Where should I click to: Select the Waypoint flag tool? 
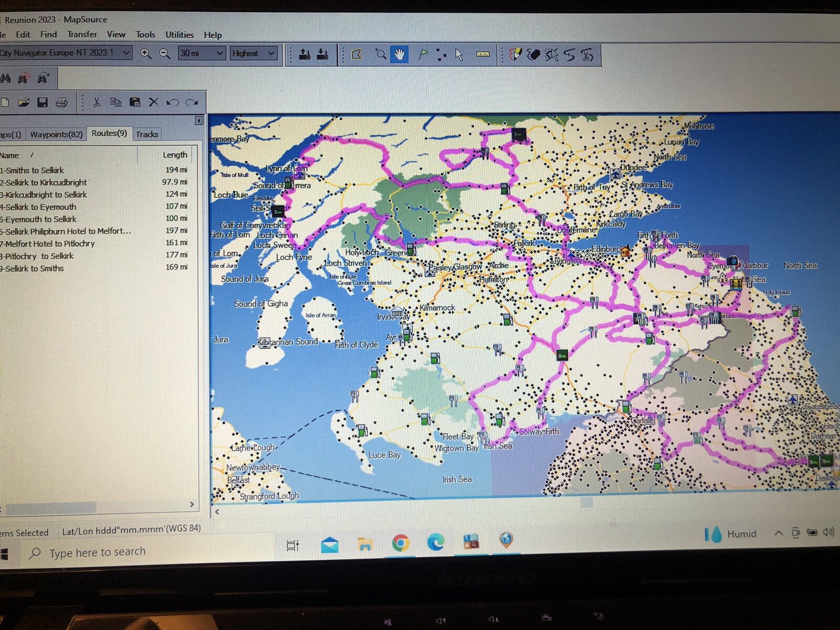[x=423, y=54]
